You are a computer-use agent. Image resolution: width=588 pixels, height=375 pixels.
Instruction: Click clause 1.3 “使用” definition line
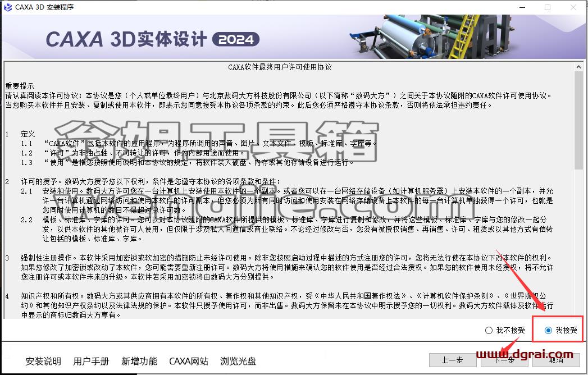pyautogui.click(x=188, y=162)
